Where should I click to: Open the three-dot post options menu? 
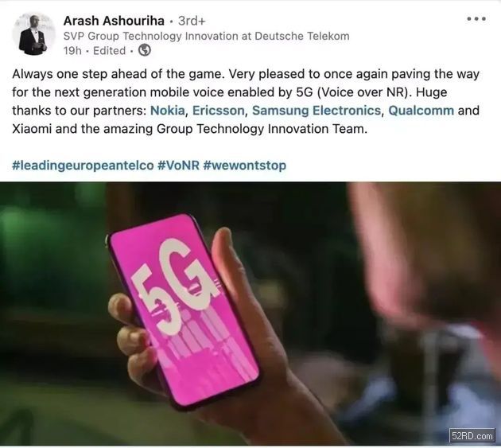[x=476, y=19]
